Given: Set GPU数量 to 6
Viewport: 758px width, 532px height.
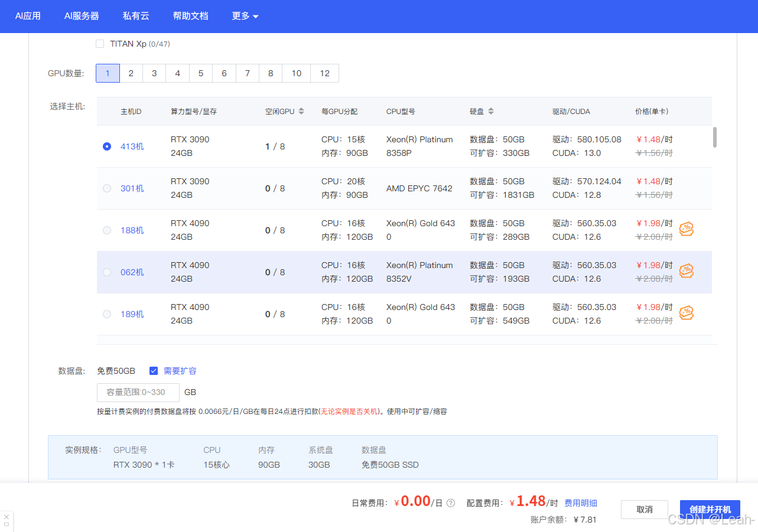Looking at the screenshot, I should pyautogui.click(x=224, y=73).
